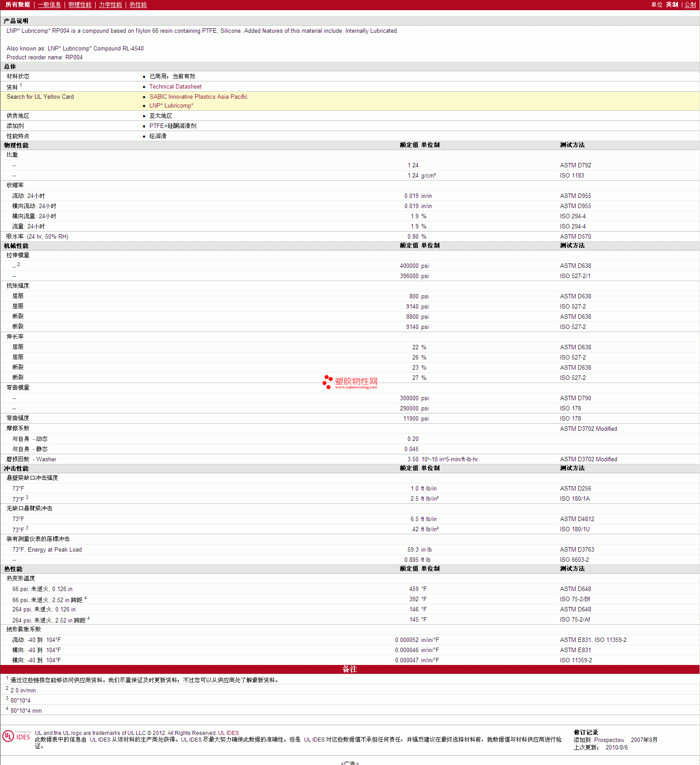Screen dimensions: 700x765
Task: Open the LNP* Lubricomp* link
Action: click(171, 106)
